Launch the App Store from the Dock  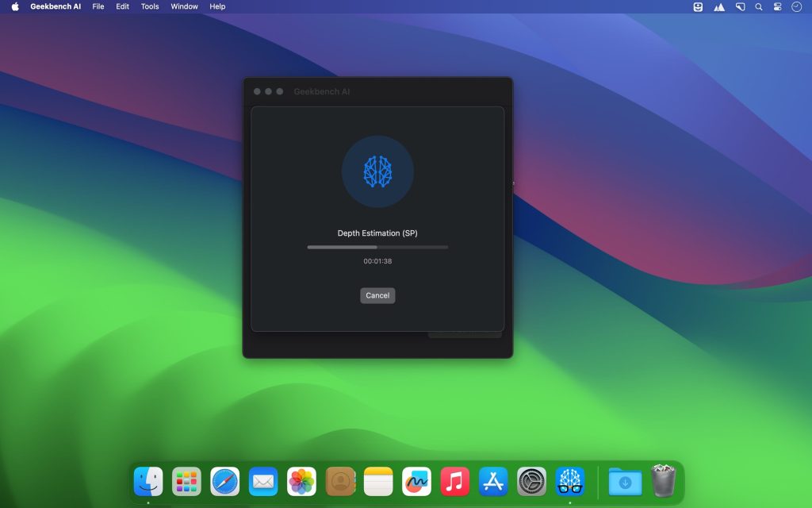tap(494, 480)
